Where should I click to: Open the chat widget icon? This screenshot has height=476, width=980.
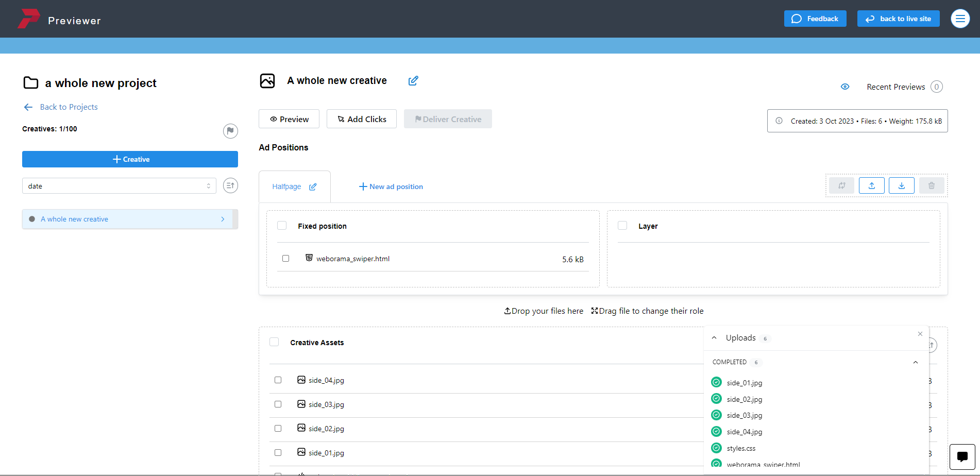click(x=962, y=456)
